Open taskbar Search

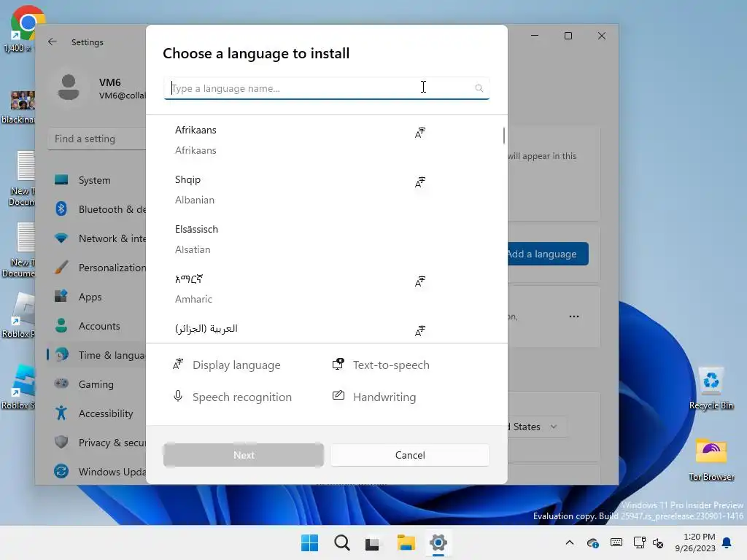(x=342, y=542)
